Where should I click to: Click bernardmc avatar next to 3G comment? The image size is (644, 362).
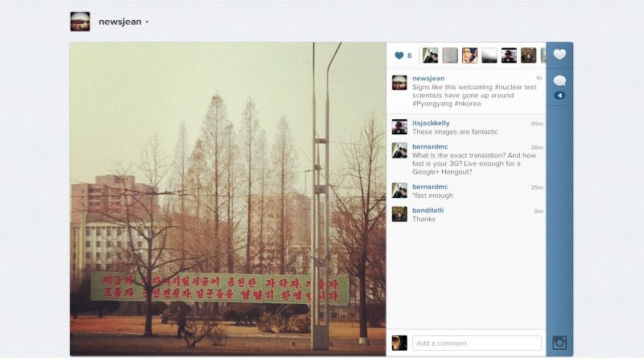[399, 150]
